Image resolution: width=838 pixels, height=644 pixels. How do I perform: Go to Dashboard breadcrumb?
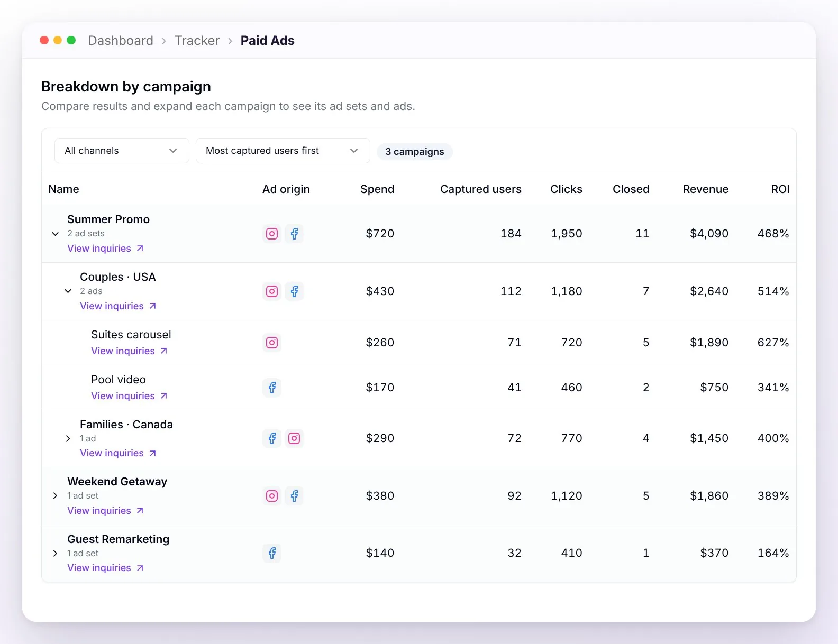coord(121,41)
